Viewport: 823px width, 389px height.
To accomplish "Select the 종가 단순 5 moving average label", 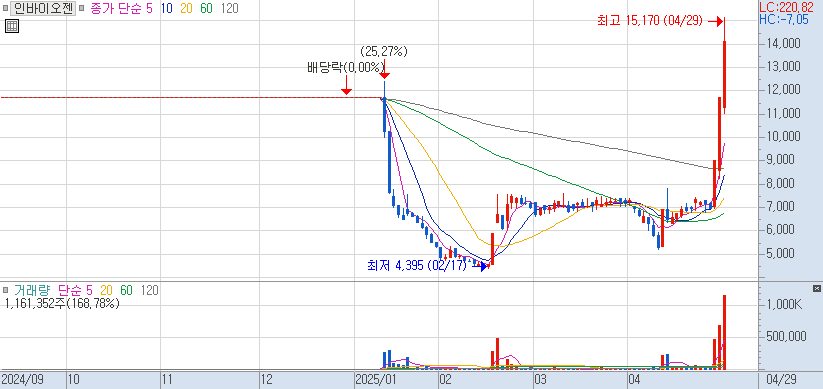I will point(122,9).
